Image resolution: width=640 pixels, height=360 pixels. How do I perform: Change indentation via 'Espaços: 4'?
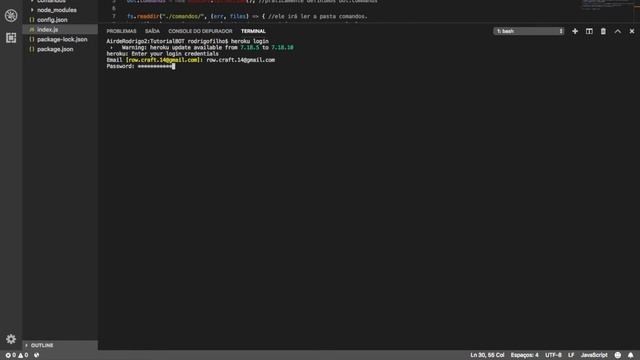[524, 355]
